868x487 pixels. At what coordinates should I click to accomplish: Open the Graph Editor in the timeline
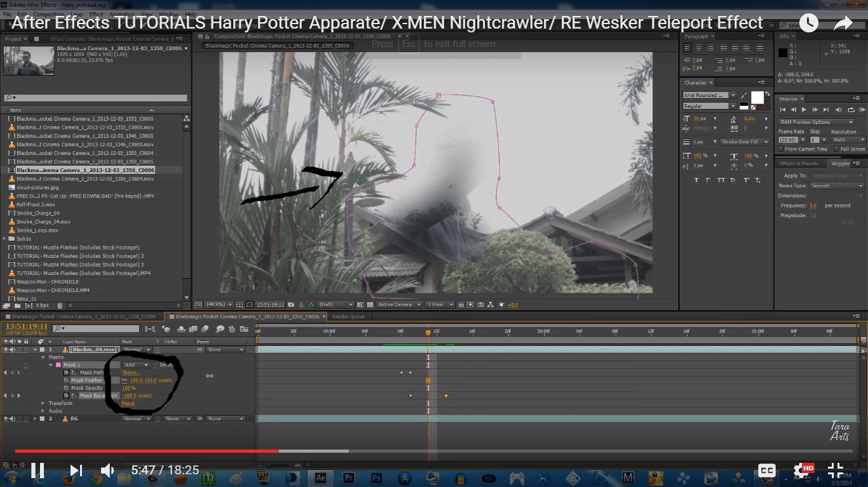click(245, 328)
